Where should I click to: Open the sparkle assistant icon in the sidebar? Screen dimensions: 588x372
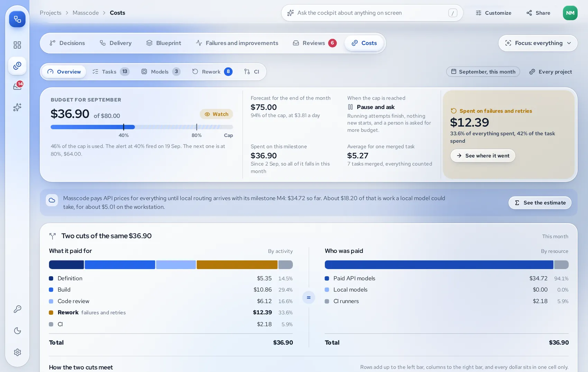point(17,107)
